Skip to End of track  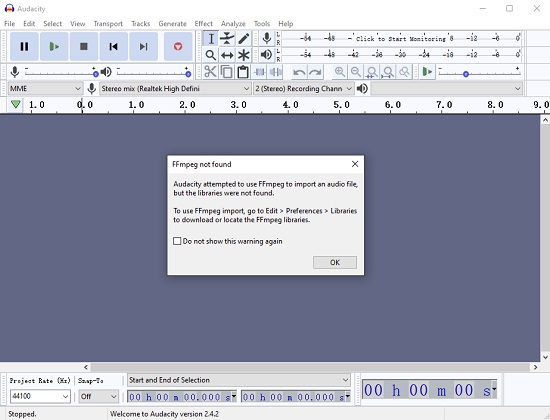click(x=143, y=47)
